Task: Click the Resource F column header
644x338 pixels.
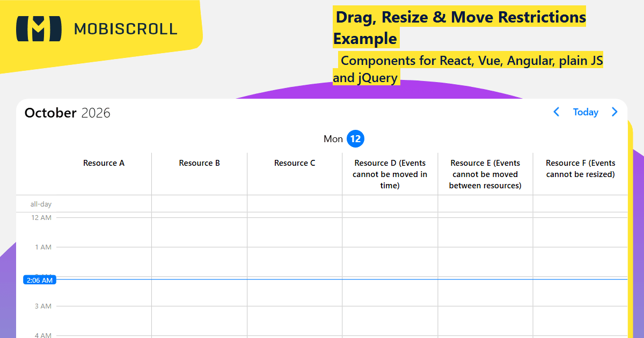Action: [x=581, y=168]
